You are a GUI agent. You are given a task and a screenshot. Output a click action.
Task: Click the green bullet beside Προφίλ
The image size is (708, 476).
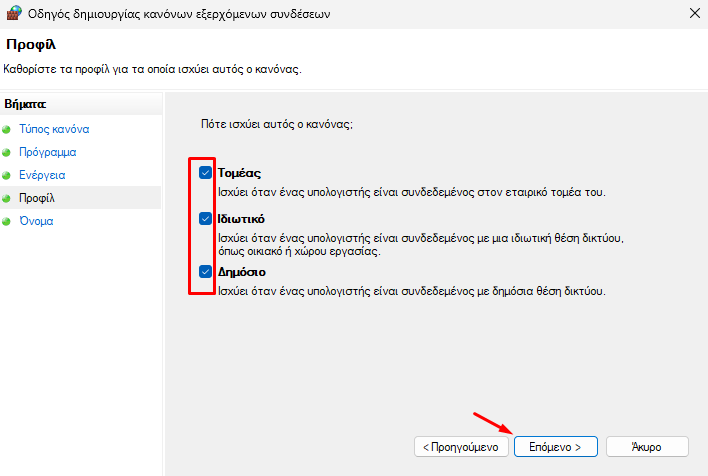pyautogui.click(x=6, y=198)
